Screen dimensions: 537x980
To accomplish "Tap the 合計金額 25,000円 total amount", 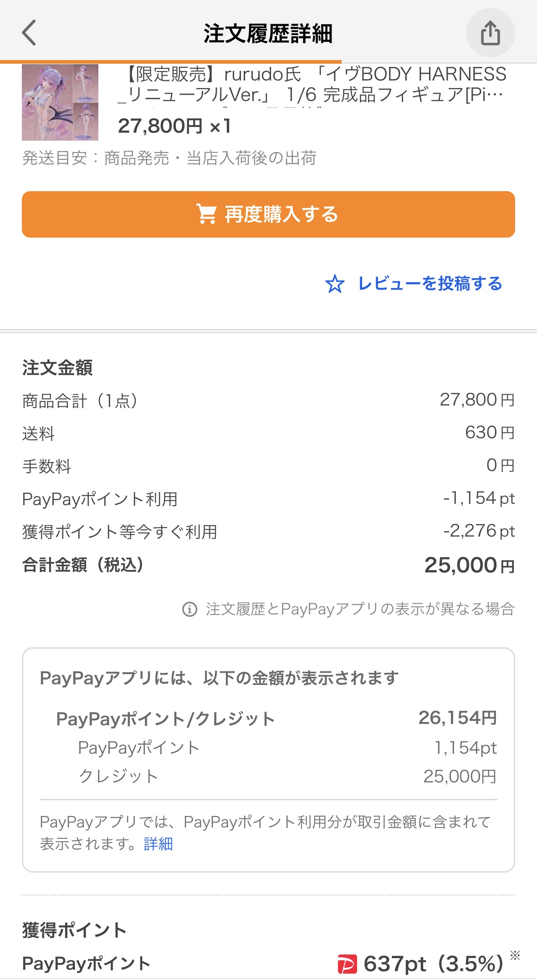I will coord(469,566).
